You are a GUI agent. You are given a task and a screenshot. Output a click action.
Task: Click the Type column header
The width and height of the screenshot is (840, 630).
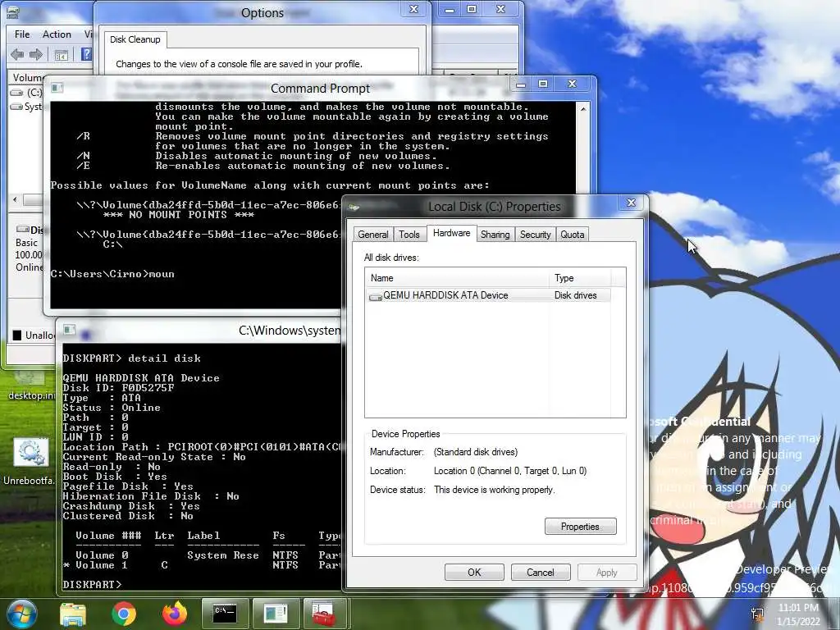click(x=580, y=278)
